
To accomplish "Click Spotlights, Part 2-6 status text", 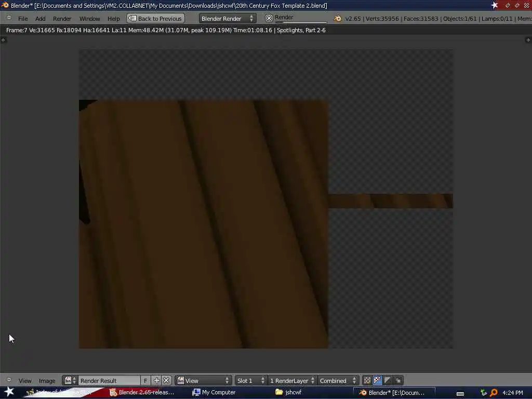I will [x=301, y=30].
